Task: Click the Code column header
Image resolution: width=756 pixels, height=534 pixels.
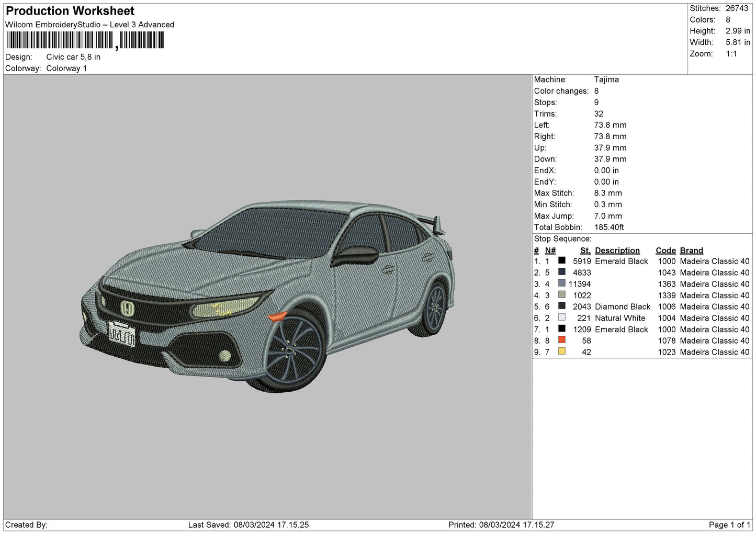Action: (665, 251)
